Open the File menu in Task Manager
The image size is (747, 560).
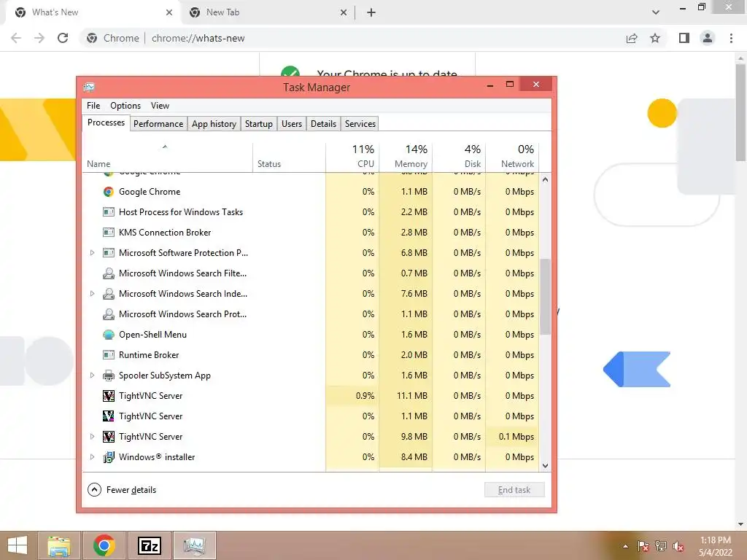click(93, 106)
